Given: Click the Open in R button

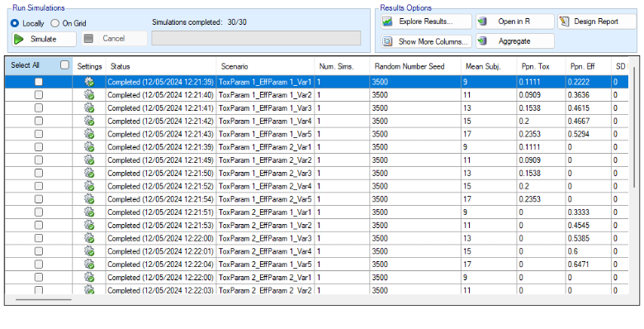Looking at the screenshot, I should [x=515, y=21].
